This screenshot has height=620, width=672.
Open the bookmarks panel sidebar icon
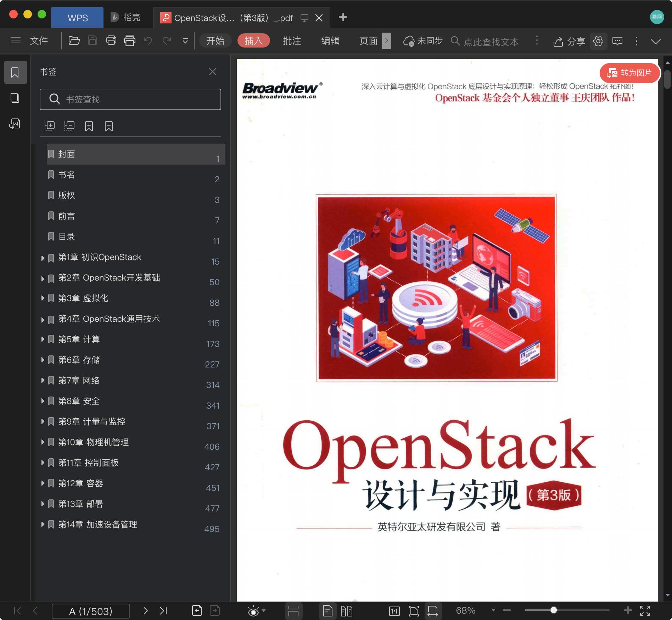[x=15, y=72]
